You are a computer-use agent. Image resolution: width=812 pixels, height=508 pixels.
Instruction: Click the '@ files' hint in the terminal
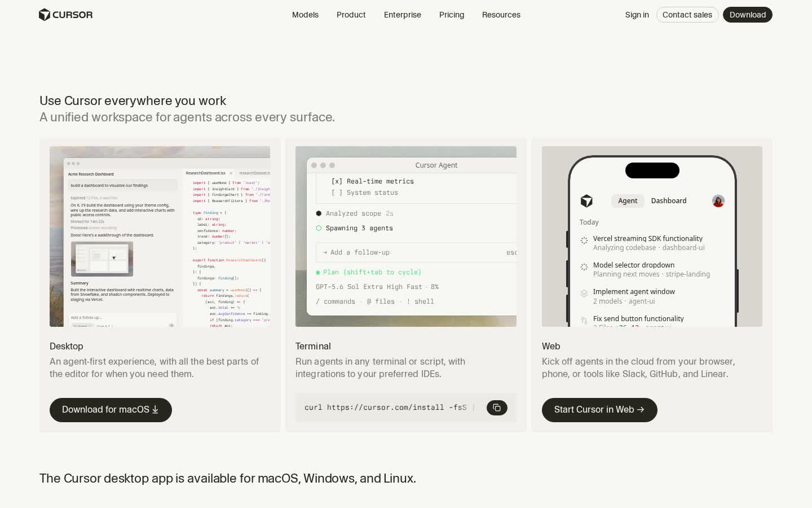381,301
